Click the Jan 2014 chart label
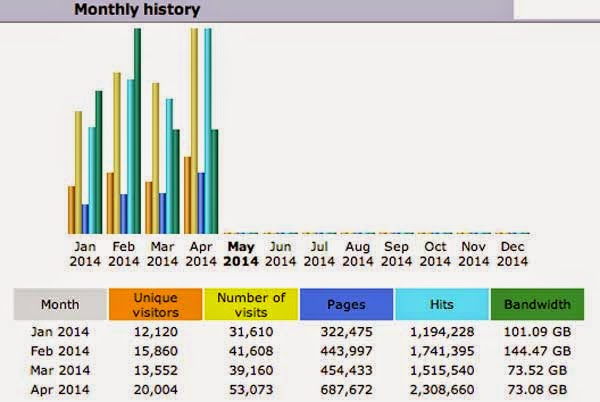Screen dimensions: 600x402 pyautogui.click(x=85, y=254)
